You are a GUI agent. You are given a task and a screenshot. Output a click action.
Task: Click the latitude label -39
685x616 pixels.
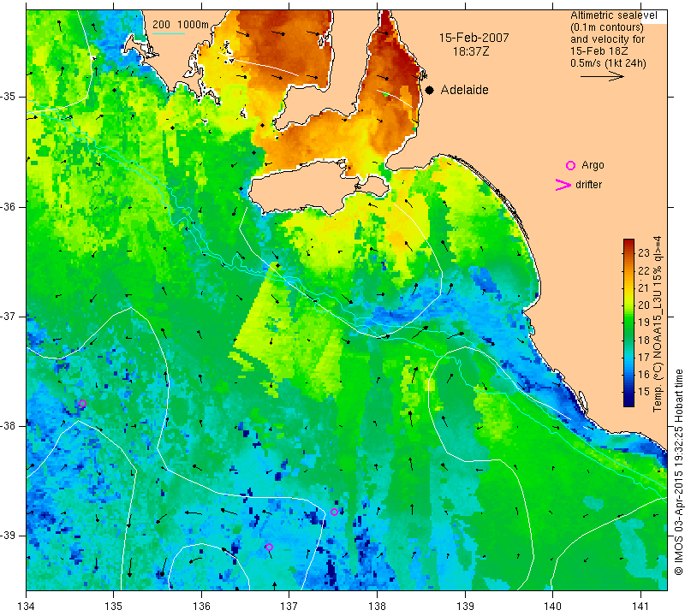click(8, 535)
